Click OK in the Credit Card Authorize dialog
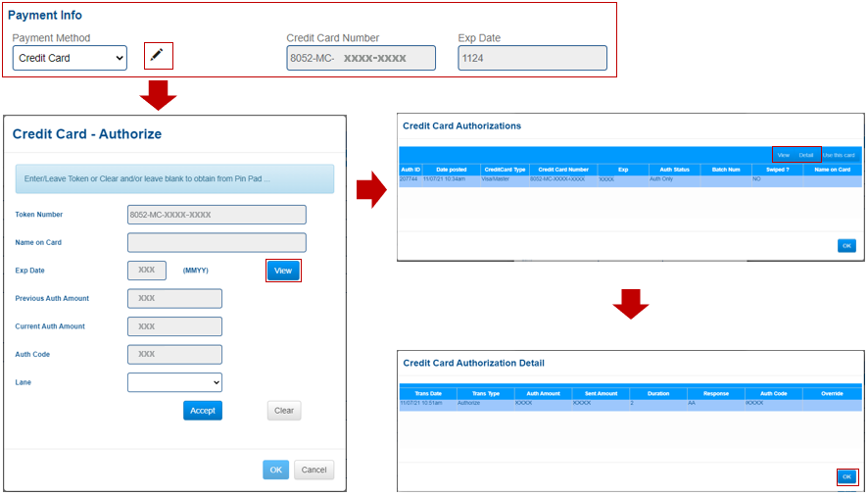Viewport: 868px width, 496px height. [275, 470]
